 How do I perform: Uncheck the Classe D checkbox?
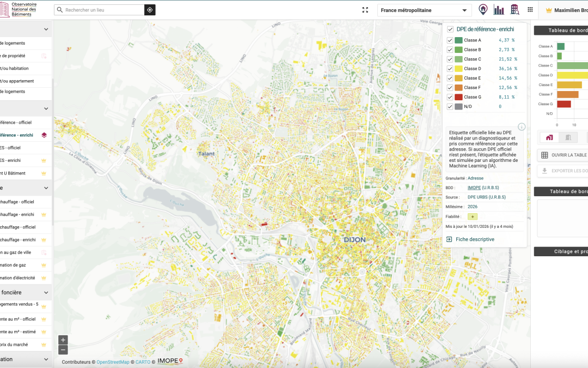tap(450, 69)
